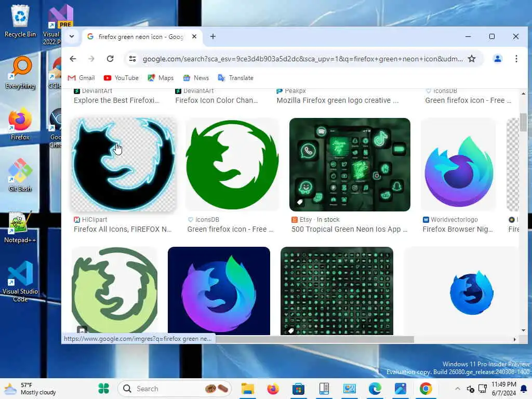Click 'Mozilla Firefox green logo creative' caption
Viewport: 532px width, 399px height.
pos(338,100)
